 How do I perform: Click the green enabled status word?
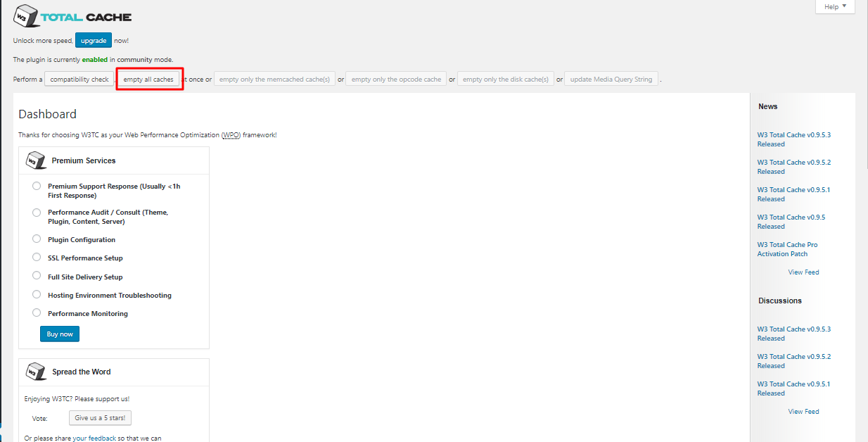(x=95, y=60)
